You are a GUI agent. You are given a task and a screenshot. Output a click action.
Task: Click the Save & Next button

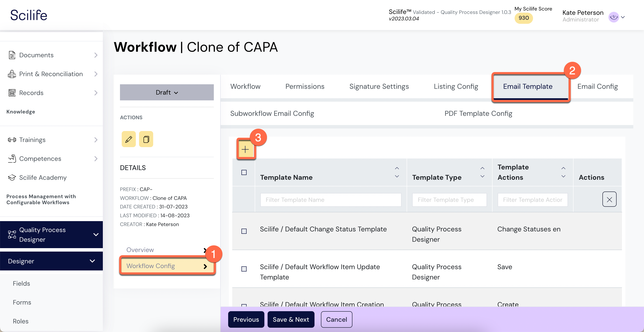click(291, 320)
